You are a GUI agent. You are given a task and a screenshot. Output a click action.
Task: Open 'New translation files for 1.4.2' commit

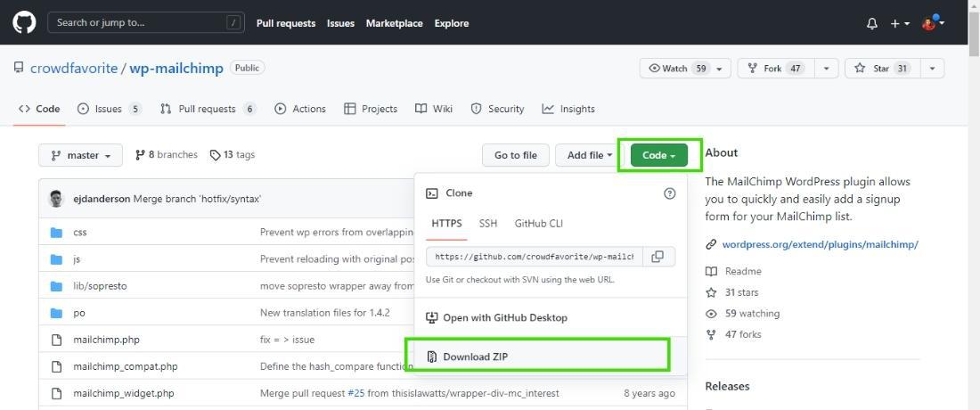click(x=325, y=313)
